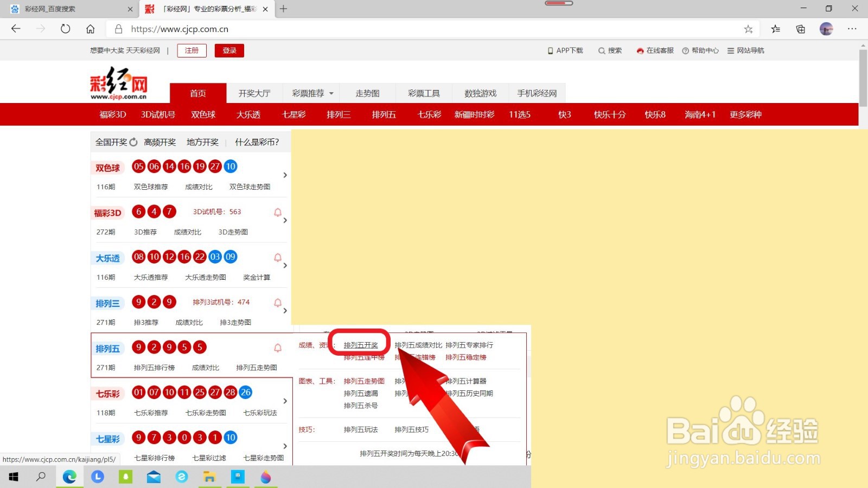
Task: Open the 网站导航 site navigation
Action: pyautogui.click(x=746, y=50)
